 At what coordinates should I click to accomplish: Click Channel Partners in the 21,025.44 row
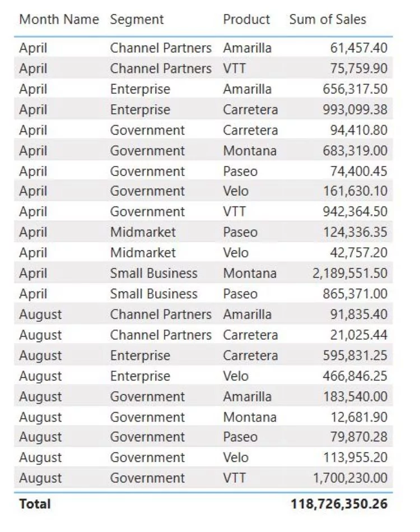point(161,335)
